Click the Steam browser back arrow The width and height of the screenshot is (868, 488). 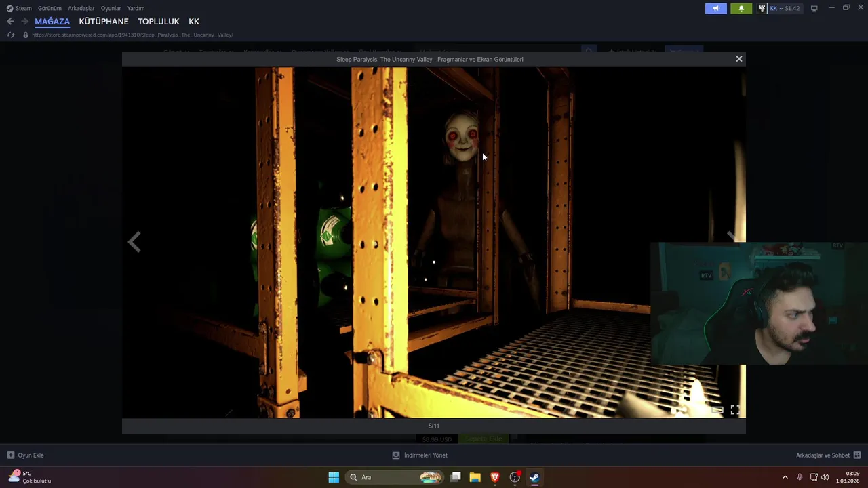tap(10, 22)
